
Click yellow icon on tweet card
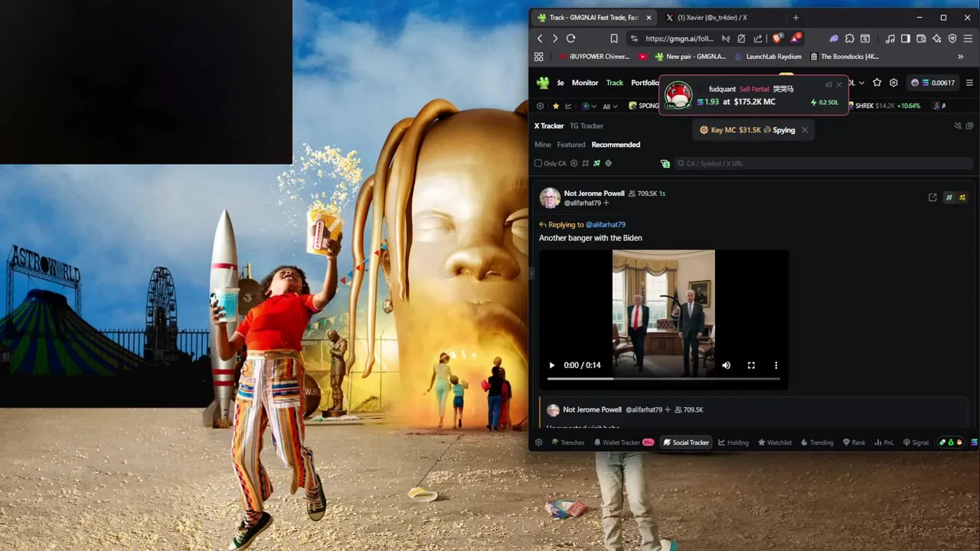pyautogui.click(x=962, y=197)
